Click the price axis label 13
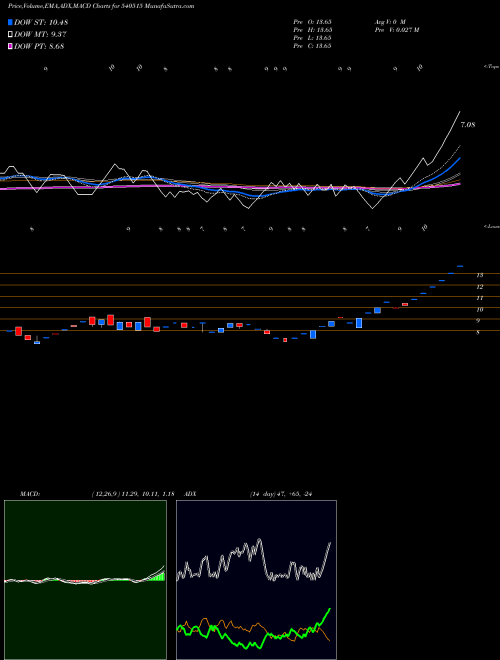The height and width of the screenshot is (660, 500). pyautogui.click(x=479, y=275)
